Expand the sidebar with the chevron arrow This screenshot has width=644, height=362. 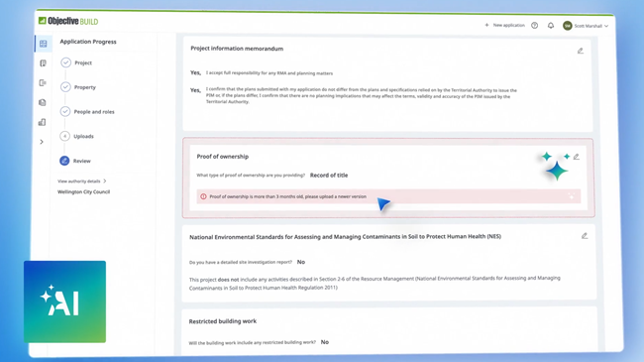click(42, 142)
